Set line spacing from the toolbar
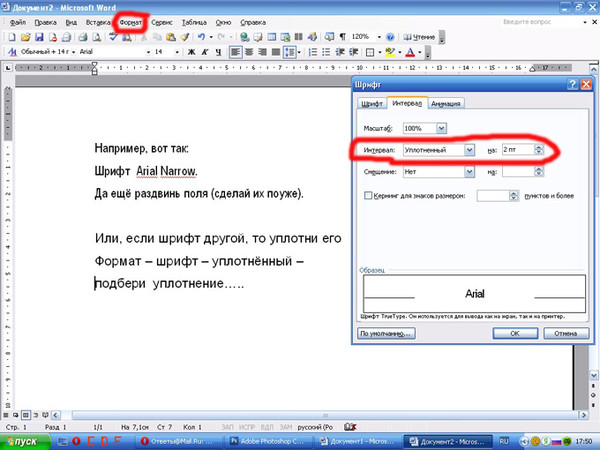Screen dimensions: 600x450 click(x=289, y=52)
